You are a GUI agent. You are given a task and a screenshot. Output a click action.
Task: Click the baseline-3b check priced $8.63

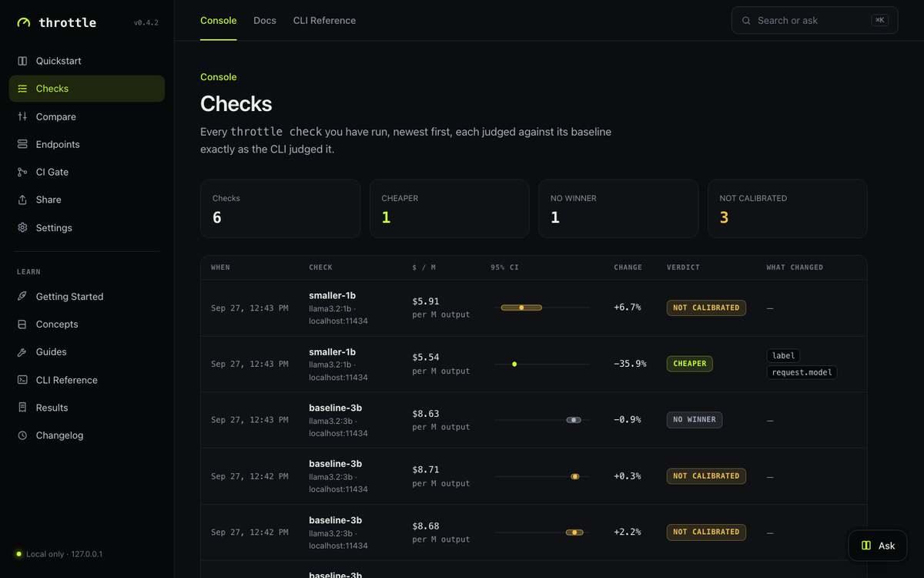(x=335, y=408)
